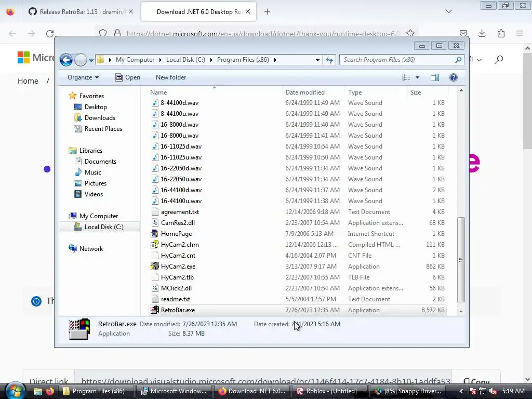Open Recent Places in navigation pane
Screen dimensions: 532x399
click(103, 129)
